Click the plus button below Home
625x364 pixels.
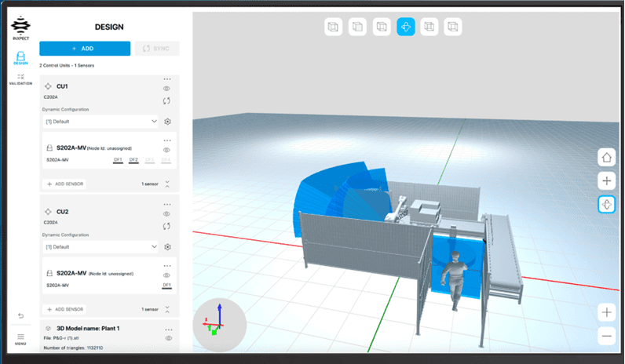(x=607, y=180)
